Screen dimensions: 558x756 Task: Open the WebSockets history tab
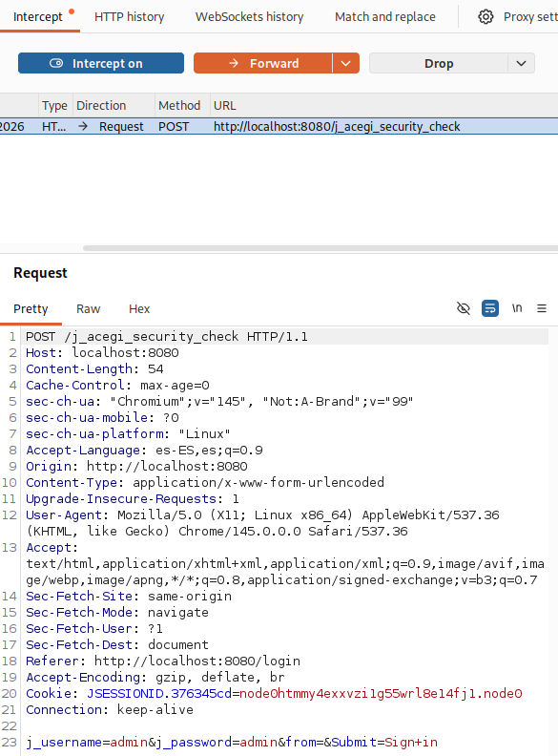pyautogui.click(x=249, y=17)
